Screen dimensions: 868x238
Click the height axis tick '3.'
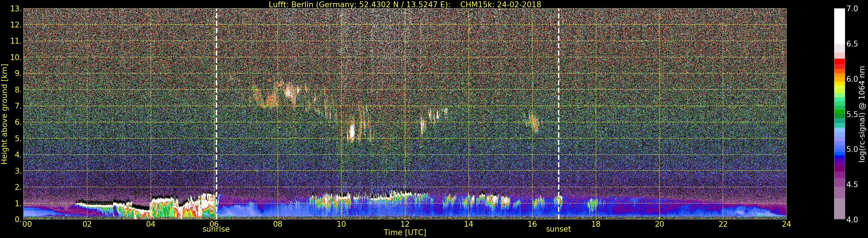[18, 171]
